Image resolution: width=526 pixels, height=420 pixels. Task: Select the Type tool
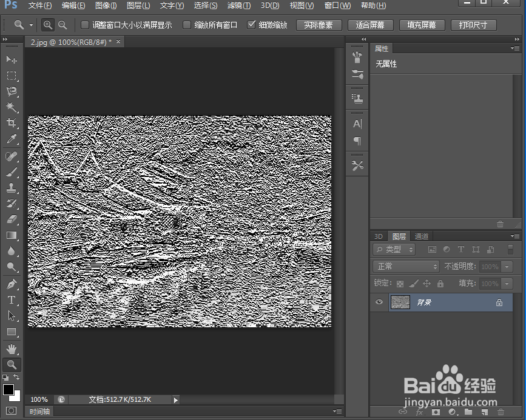(x=12, y=299)
